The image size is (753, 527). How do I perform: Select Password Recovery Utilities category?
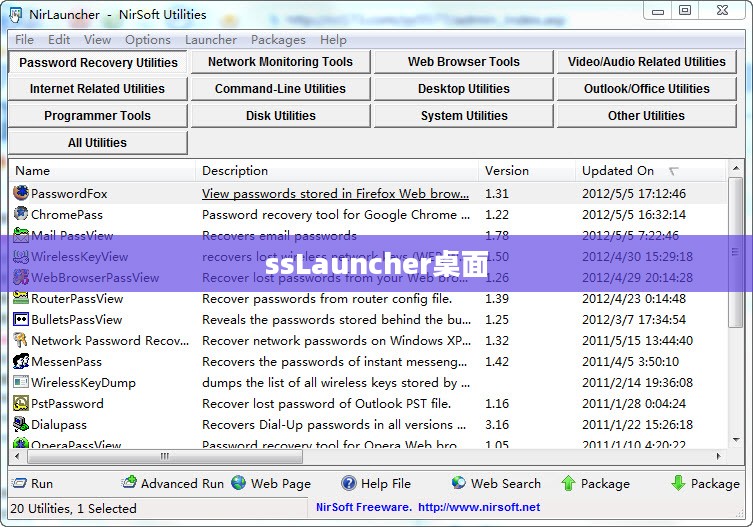coord(98,62)
